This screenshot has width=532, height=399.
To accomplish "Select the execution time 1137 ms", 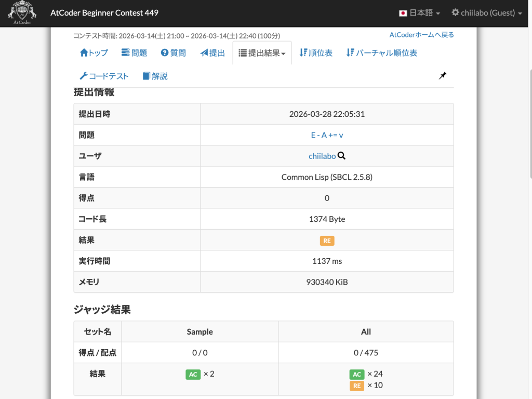I will coord(327,261).
